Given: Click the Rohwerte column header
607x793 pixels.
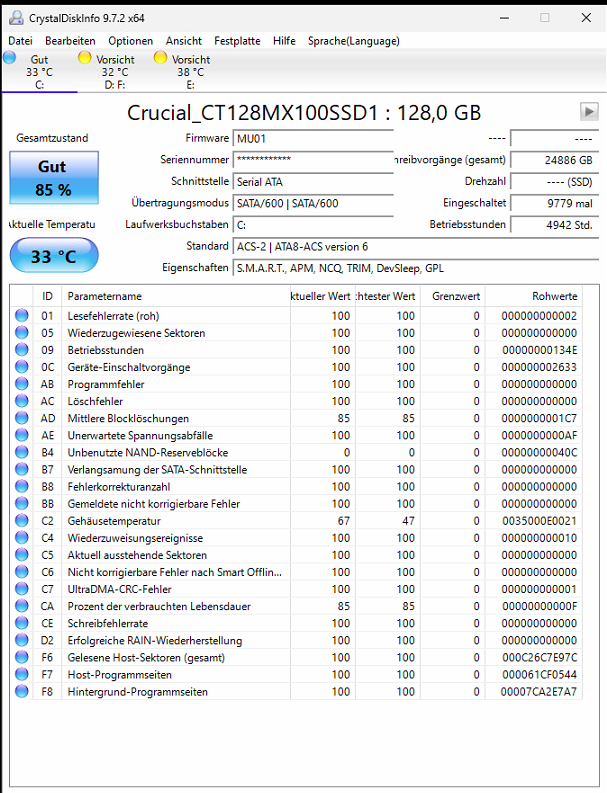Looking at the screenshot, I should point(534,296).
